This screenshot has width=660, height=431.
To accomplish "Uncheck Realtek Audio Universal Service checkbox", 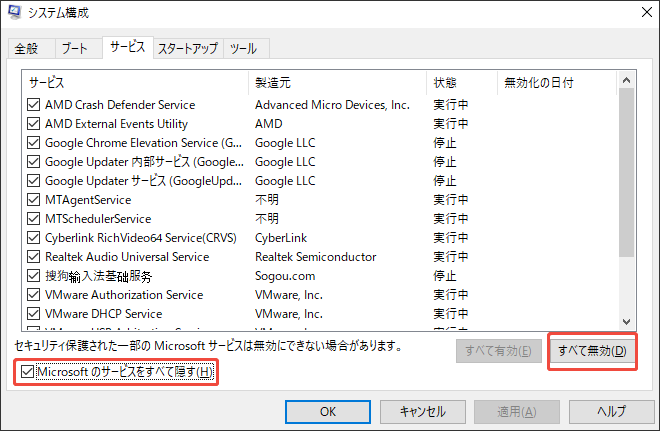I will pos(33,257).
